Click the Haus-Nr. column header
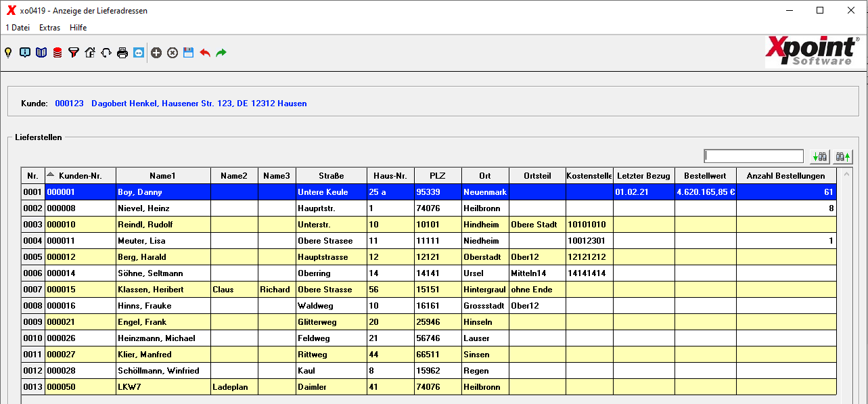This screenshot has width=868, height=404. (390, 176)
